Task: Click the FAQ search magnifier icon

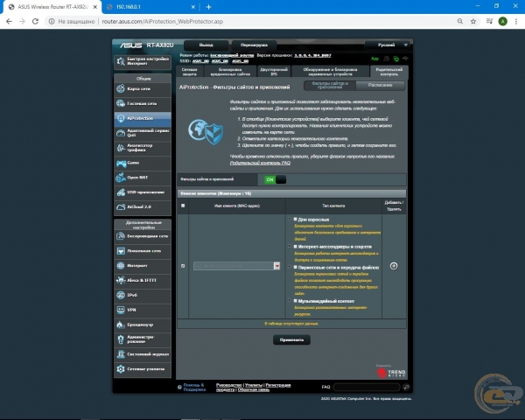Action: [406, 387]
